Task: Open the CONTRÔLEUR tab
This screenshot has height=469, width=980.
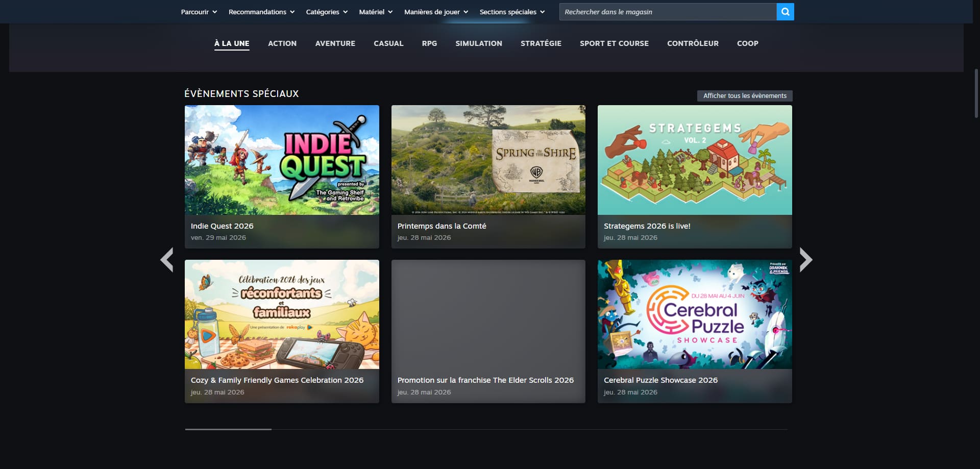Action: (x=693, y=43)
